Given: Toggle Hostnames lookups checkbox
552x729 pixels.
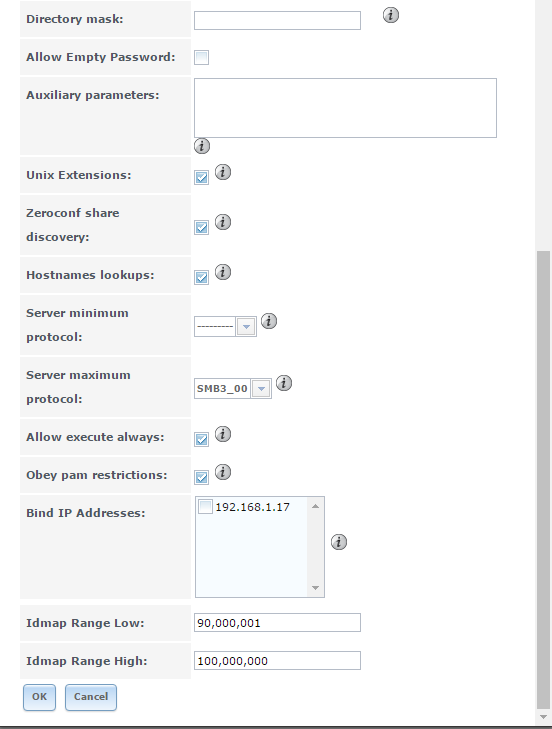Looking at the screenshot, I should (201, 277).
